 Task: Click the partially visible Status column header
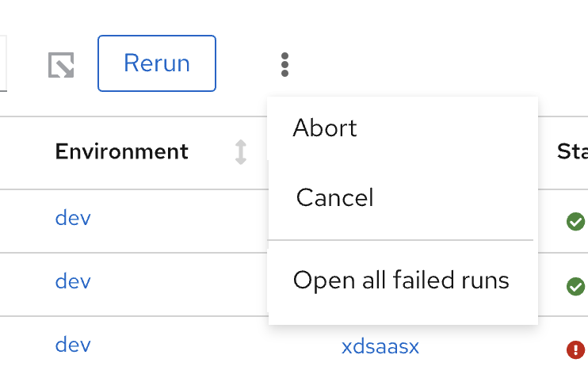(x=572, y=151)
